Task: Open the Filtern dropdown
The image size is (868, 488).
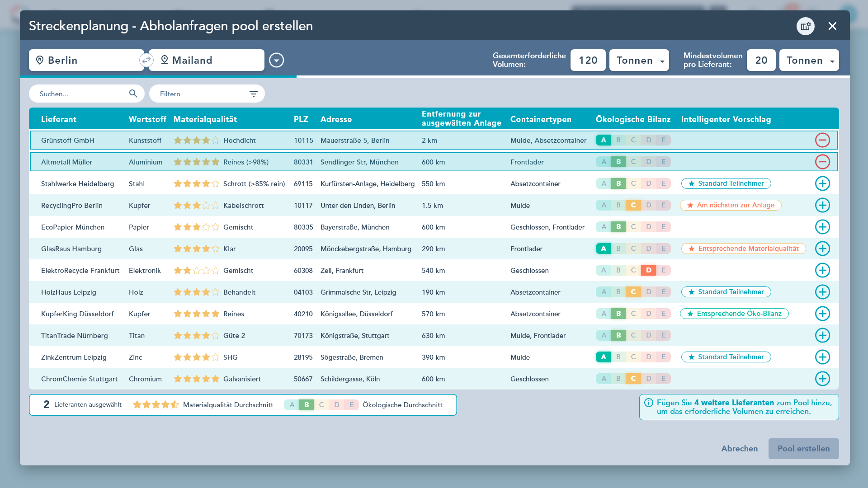Action: (x=207, y=94)
